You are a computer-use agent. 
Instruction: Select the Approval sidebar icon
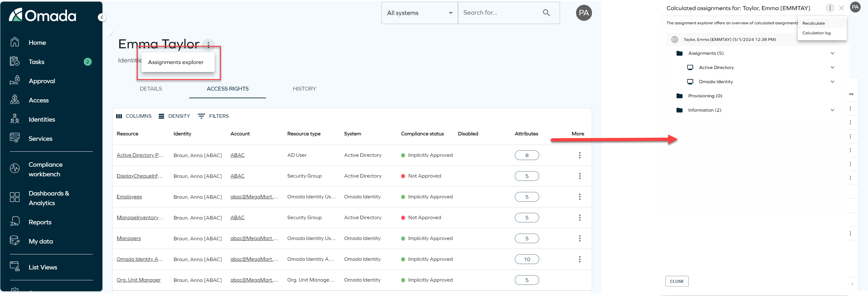tap(15, 81)
